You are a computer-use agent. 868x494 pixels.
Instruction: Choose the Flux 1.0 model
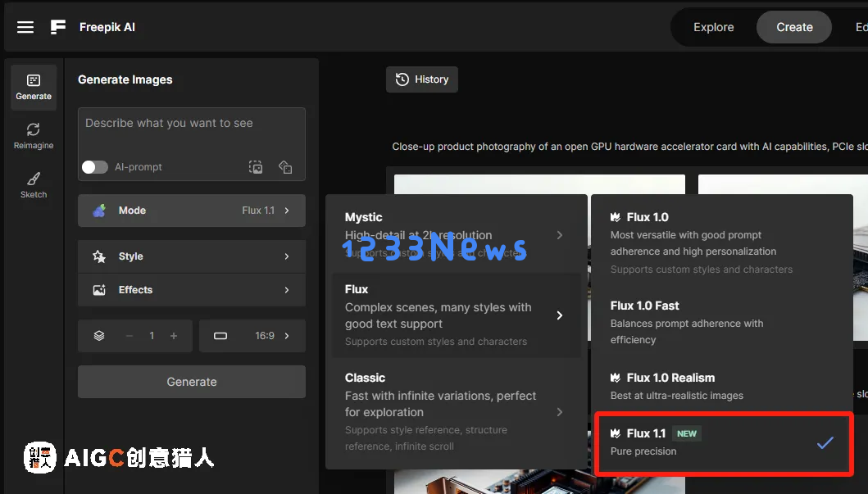coord(722,243)
